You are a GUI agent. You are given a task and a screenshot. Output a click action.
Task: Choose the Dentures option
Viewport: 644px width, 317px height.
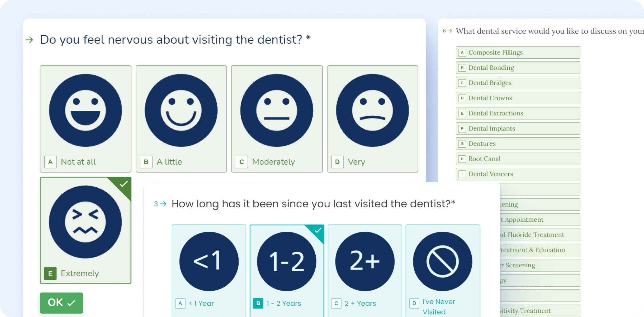click(518, 144)
